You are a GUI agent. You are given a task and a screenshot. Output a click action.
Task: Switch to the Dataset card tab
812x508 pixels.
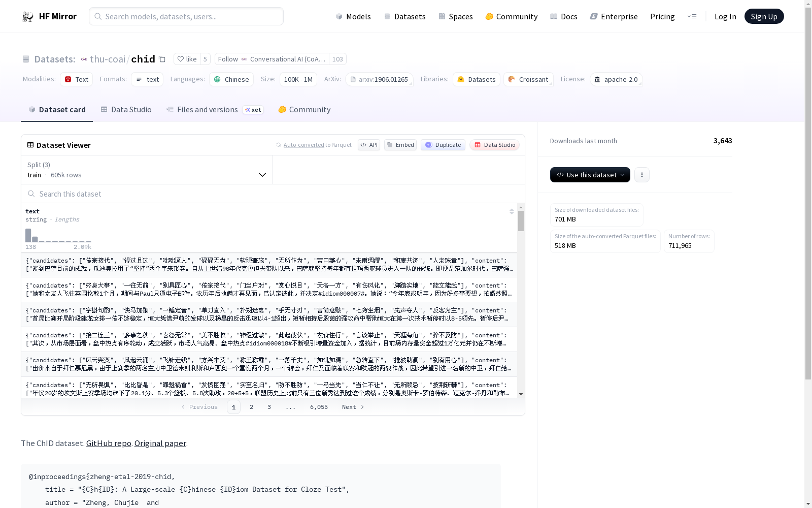[57, 110]
